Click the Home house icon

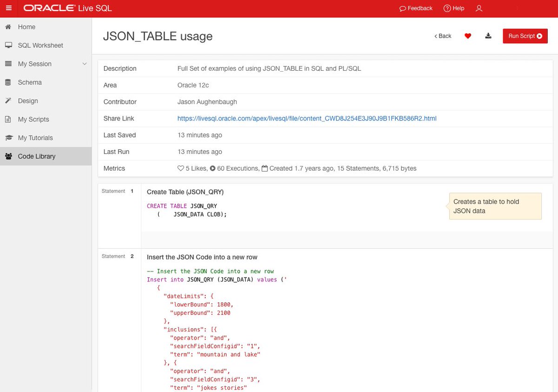8,27
